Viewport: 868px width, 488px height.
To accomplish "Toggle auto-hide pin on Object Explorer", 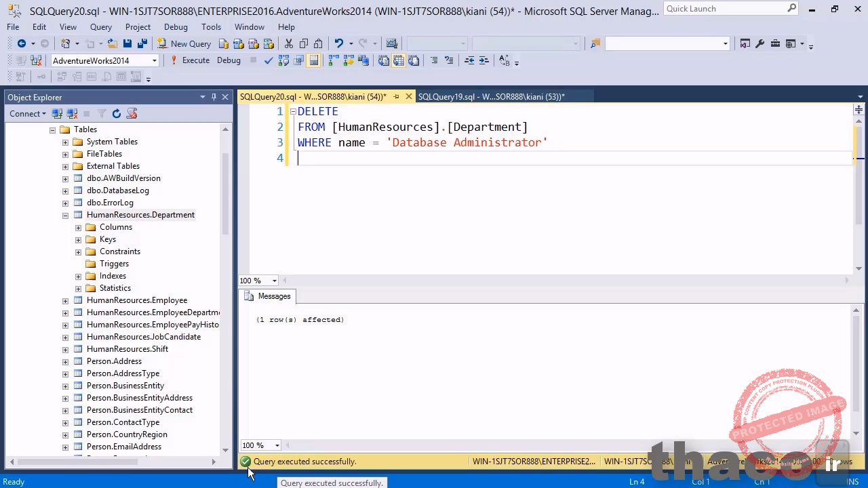I will click(x=214, y=97).
